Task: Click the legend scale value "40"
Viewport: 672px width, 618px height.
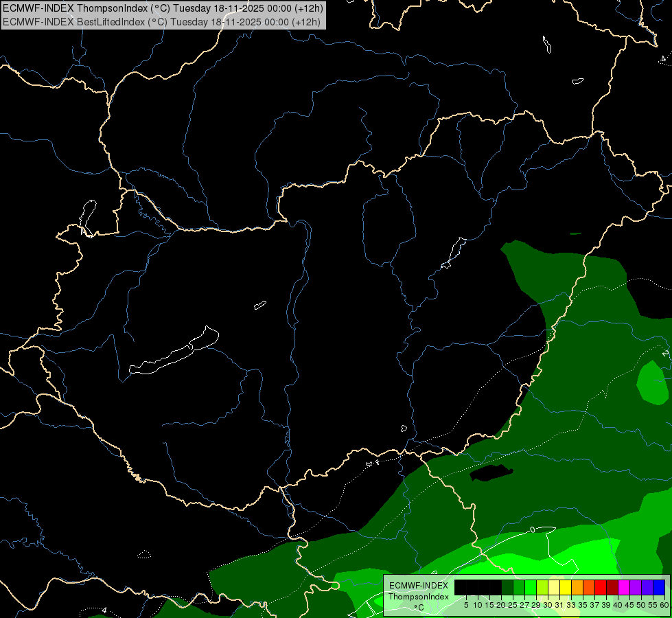Action: 618,605
